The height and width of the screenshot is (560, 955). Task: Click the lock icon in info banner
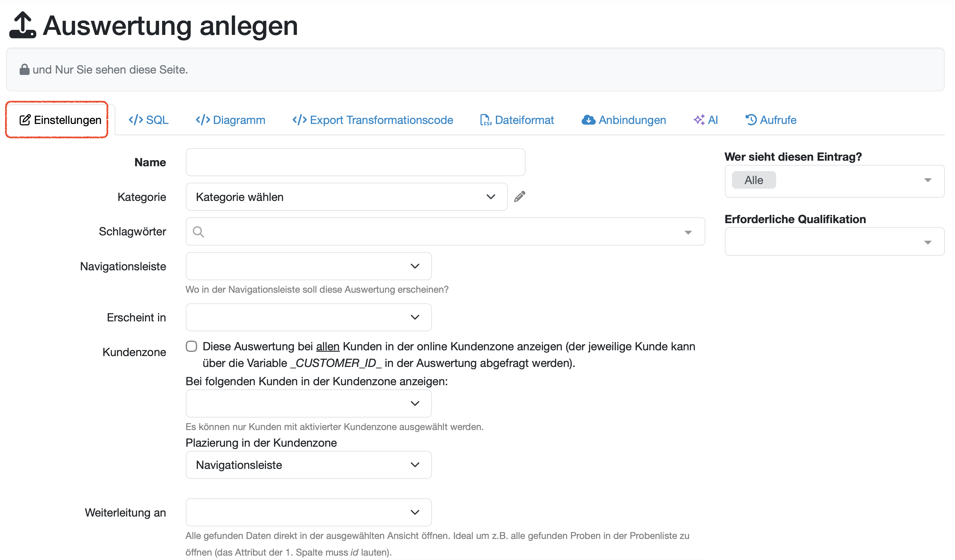point(25,70)
